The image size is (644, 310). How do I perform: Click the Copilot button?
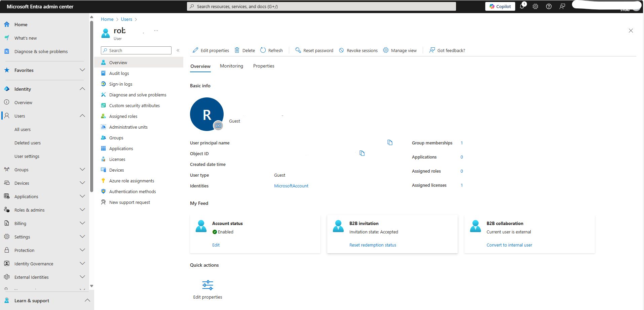pos(500,6)
